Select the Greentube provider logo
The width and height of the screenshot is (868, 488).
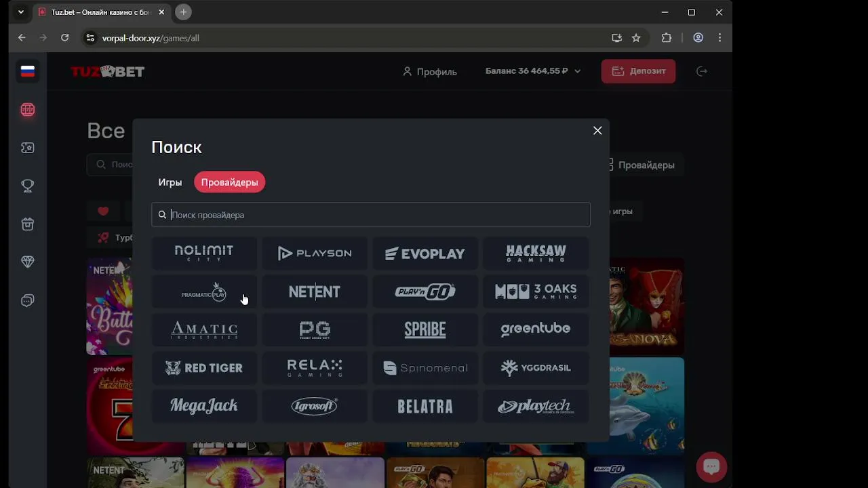pyautogui.click(x=536, y=329)
